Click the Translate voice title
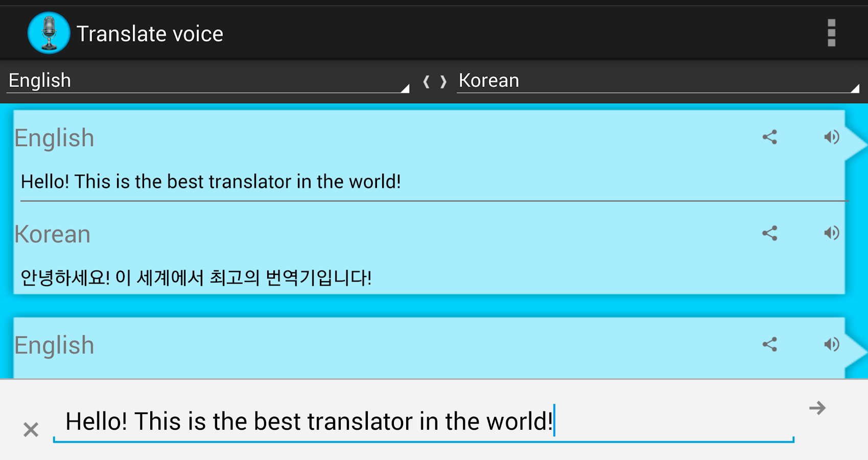Viewport: 868px width, 460px height. 150,33
